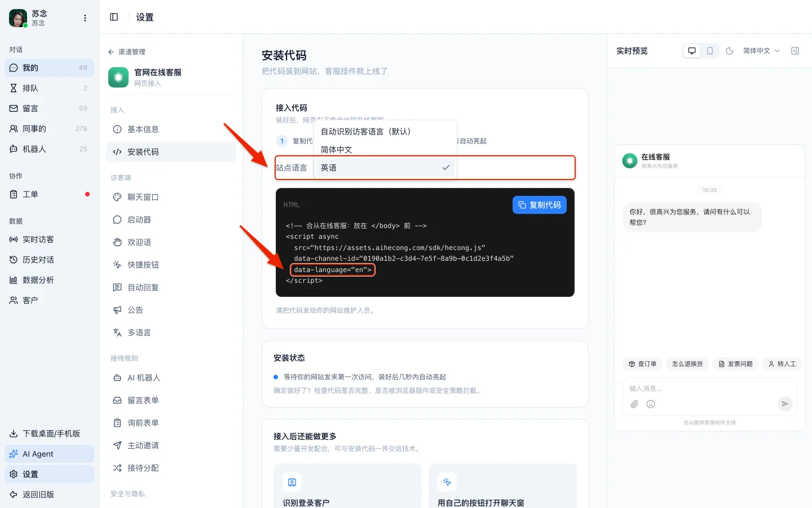
Task: Choose 简体中文 in language list
Action: (x=385, y=150)
